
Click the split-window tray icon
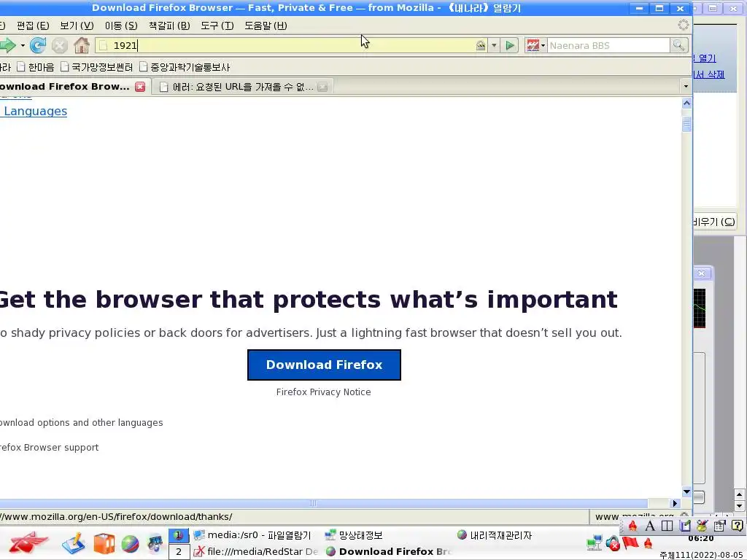(x=667, y=526)
